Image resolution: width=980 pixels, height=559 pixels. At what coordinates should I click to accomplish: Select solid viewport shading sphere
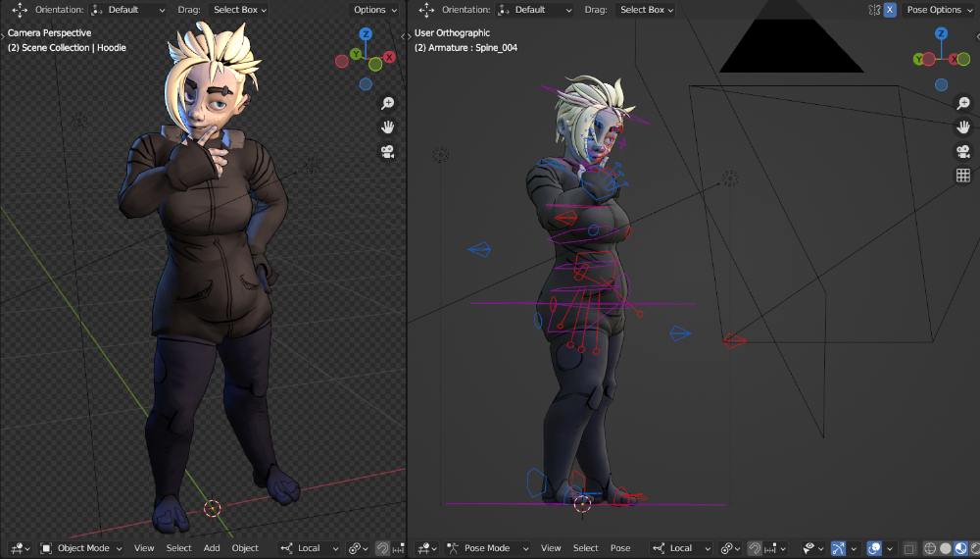tap(945, 548)
